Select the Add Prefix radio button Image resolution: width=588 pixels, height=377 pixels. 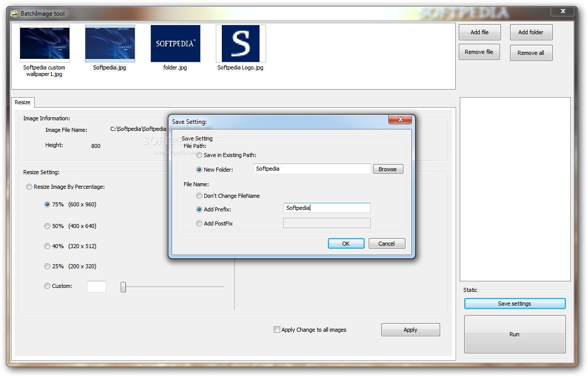click(199, 209)
